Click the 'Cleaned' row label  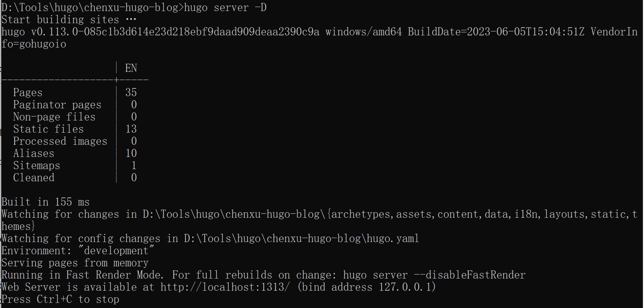(x=34, y=178)
